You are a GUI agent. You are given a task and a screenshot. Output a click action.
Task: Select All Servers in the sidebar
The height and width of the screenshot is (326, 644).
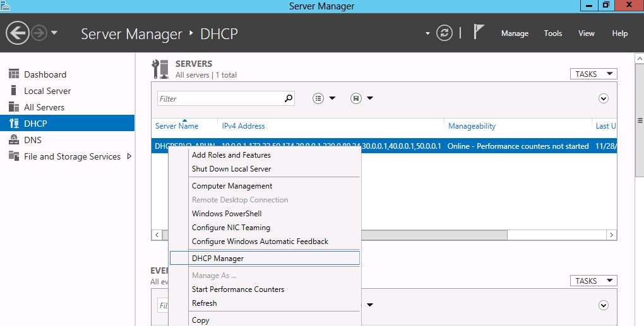(68, 107)
